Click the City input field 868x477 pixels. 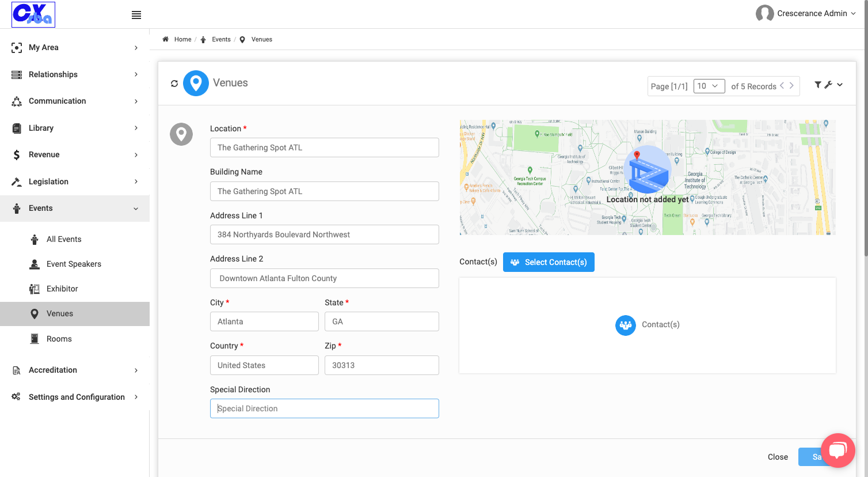(264, 321)
